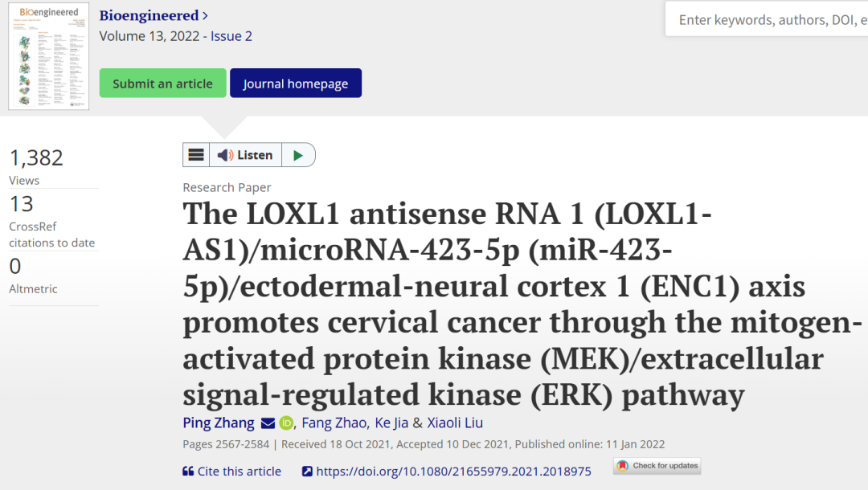Click the Listen speaker icon

coord(225,155)
